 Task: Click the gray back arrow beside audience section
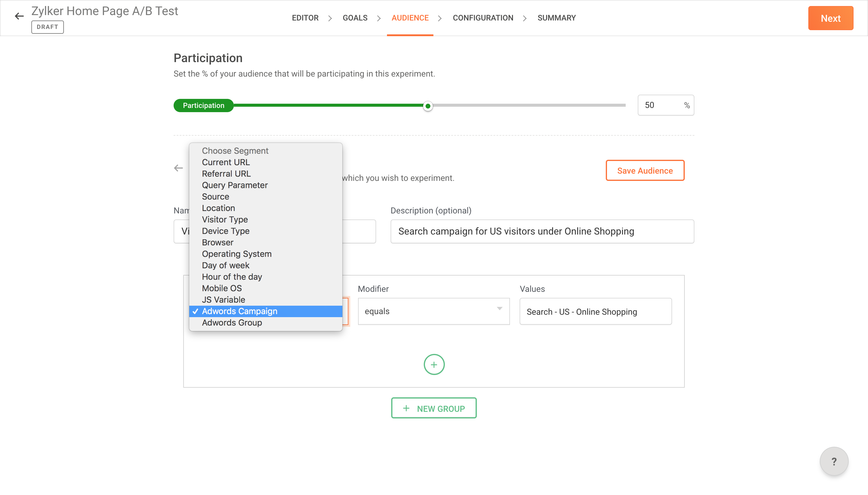click(178, 168)
